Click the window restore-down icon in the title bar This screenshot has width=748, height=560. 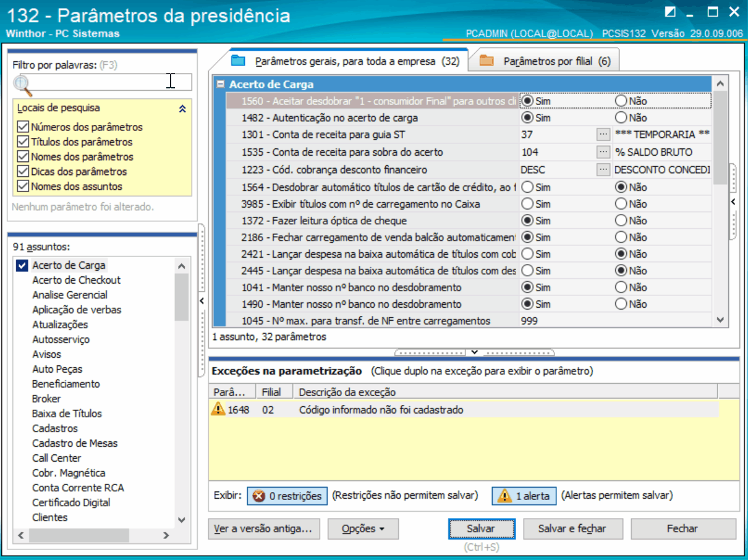point(670,12)
